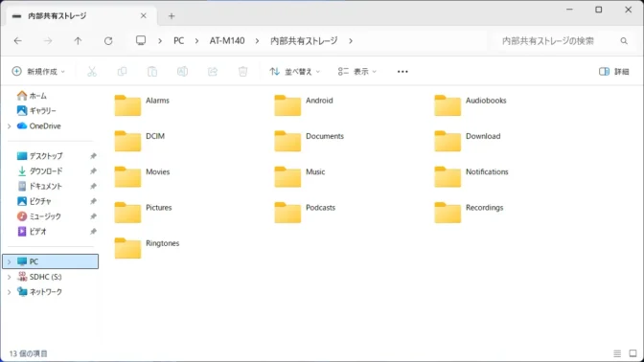Open ホーム in the navigation pane

pos(33,96)
